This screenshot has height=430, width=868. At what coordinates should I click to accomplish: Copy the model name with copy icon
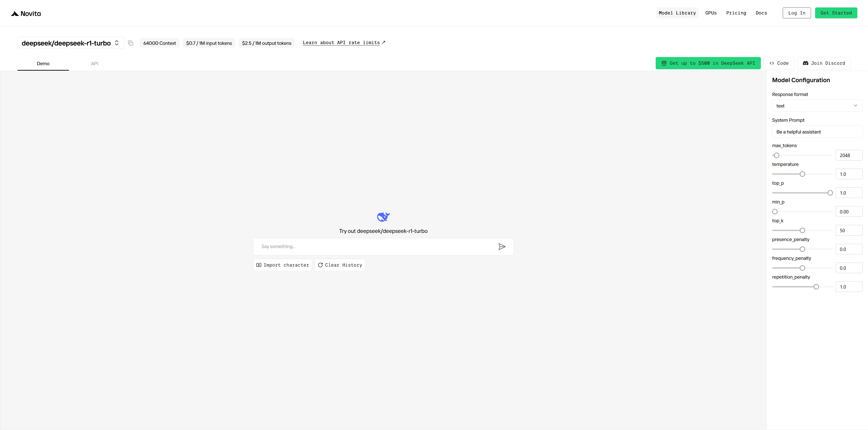click(131, 43)
